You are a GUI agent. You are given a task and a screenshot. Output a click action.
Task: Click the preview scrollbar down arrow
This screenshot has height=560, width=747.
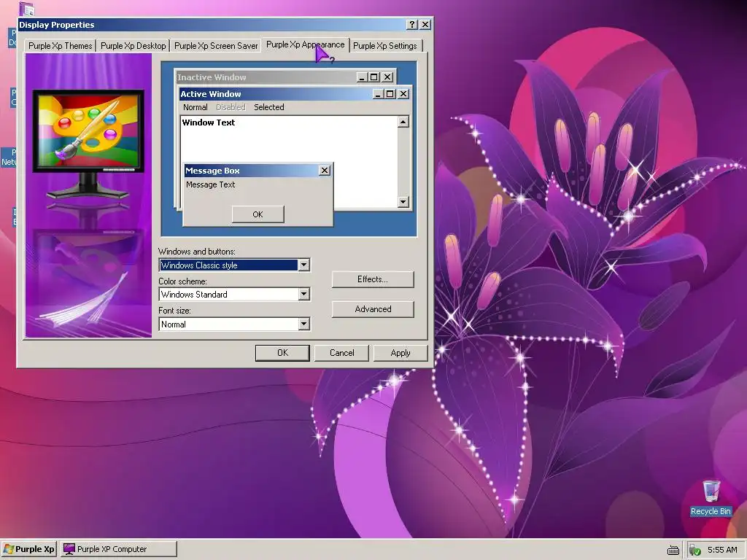pos(403,202)
